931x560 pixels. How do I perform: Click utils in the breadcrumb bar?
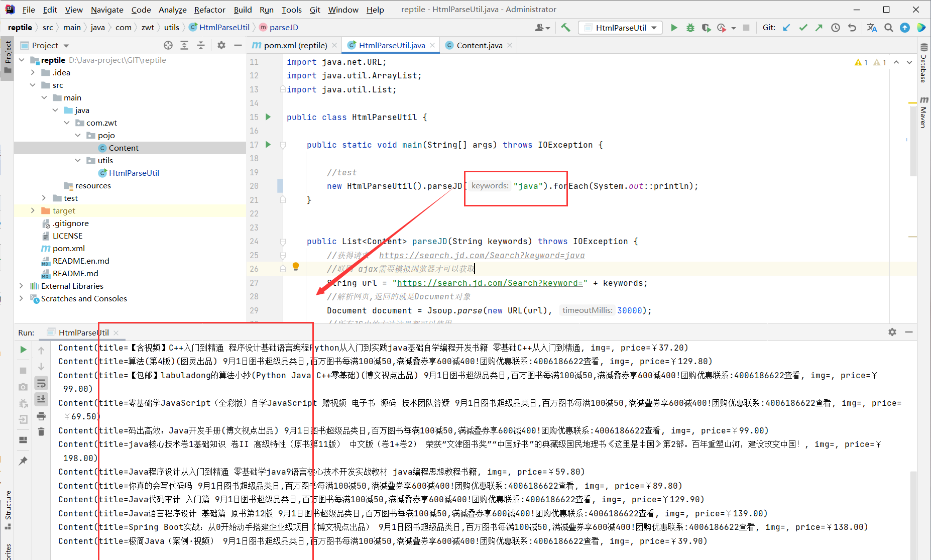click(171, 28)
